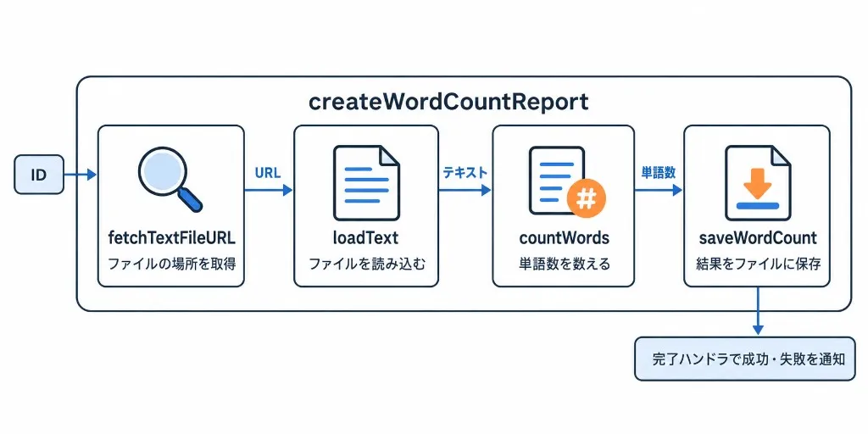Click the text ファイルの場所を取得
The height and width of the screenshot is (434, 868).
pyautogui.click(x=171, y=264)
